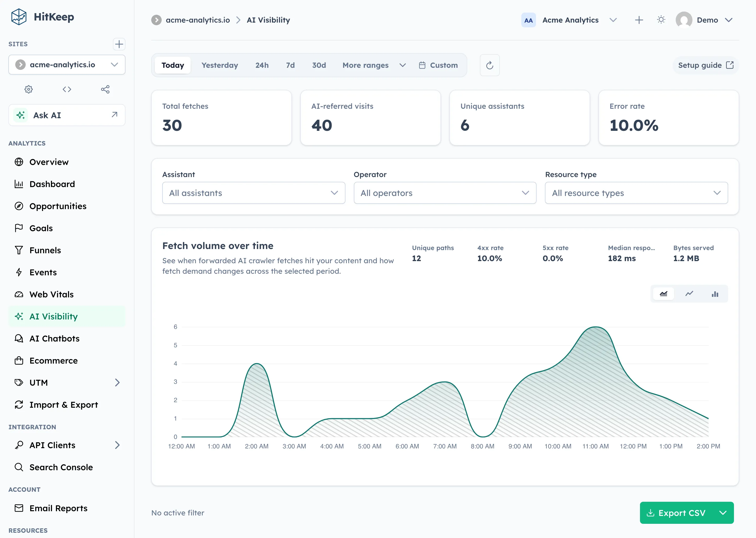Open Email Reports page

click(67, 508)
